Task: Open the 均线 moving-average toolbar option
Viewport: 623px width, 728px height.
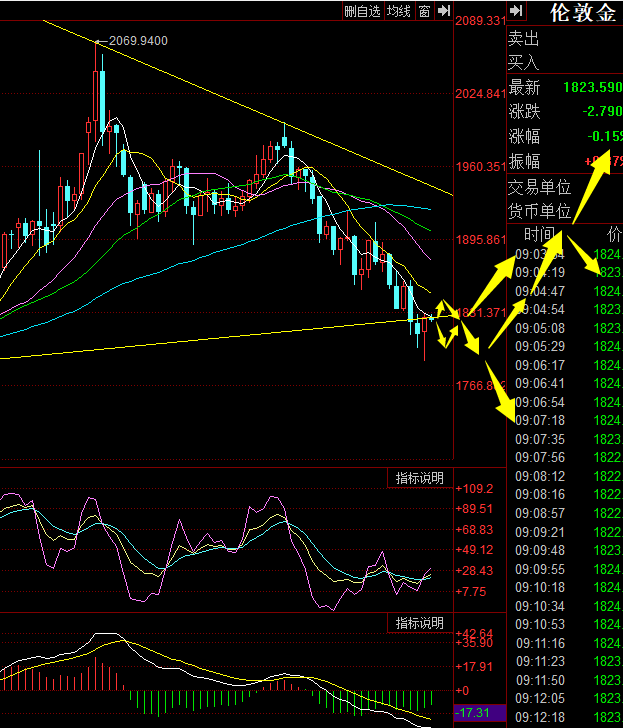Action: (399, 11)
